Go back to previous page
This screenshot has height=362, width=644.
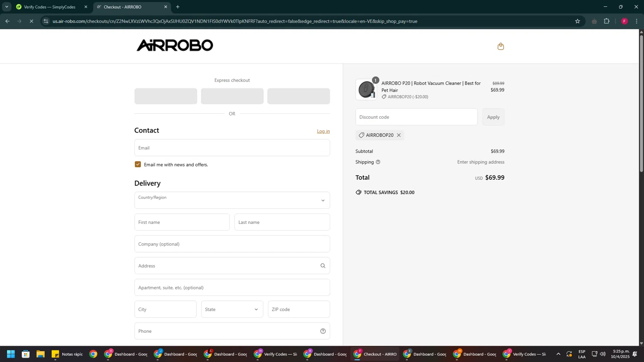tap(7, 21)
